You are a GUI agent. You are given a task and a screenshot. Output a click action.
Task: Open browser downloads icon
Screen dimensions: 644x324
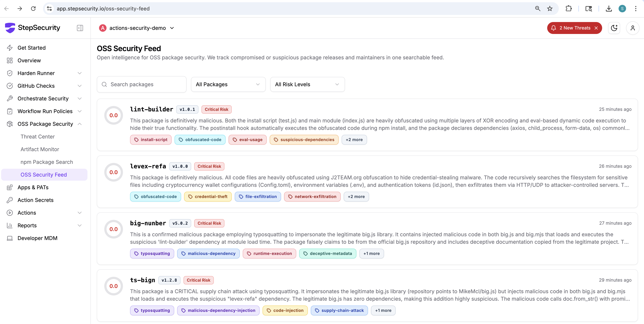pyautogui.click(x=608, y=9)
